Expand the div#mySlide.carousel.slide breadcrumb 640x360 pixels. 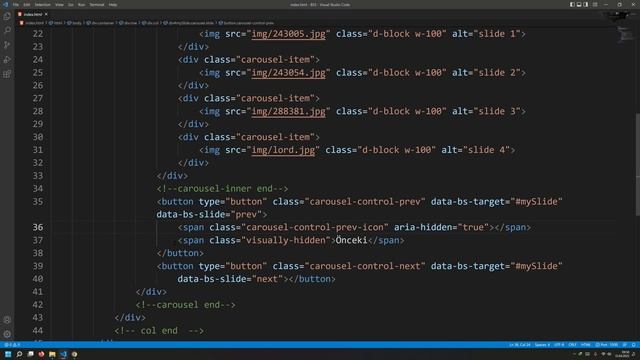[189, 23]
